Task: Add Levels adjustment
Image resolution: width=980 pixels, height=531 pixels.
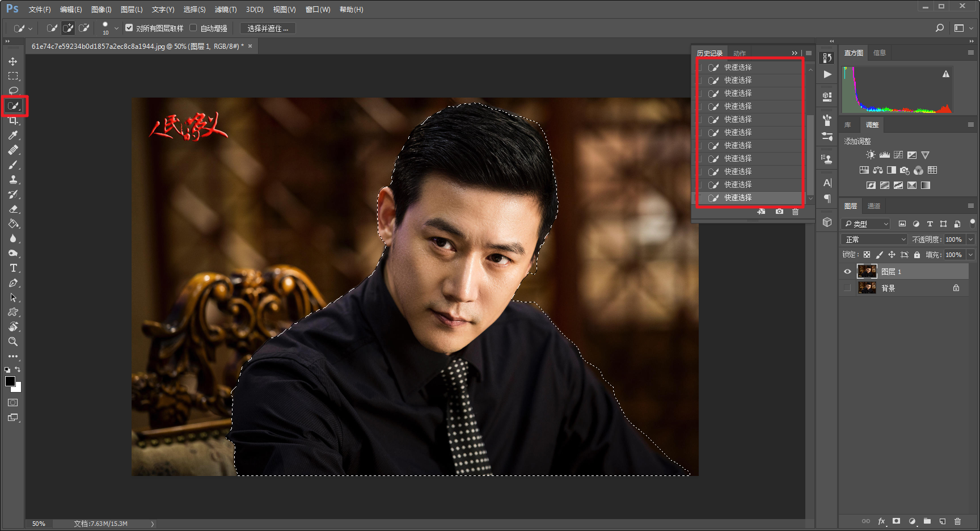Action: (x=885, y=155)
